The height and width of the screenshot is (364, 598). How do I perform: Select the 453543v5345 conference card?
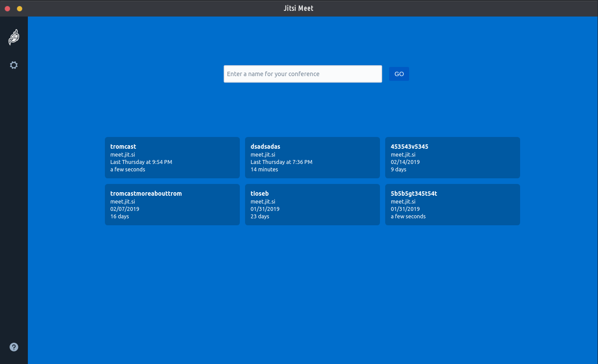coord(452,157)
